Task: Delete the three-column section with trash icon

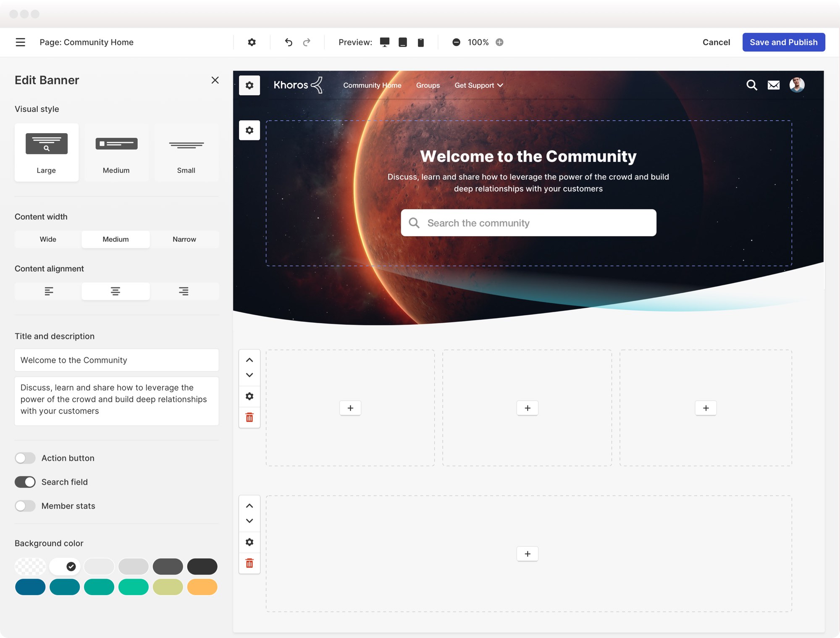Action: click(x=249, y=417)
